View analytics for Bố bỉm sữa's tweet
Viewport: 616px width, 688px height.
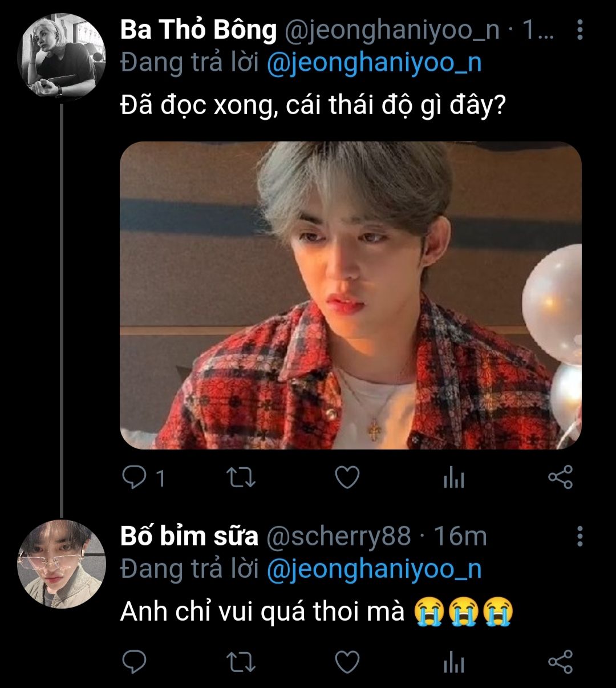tap(453, 662)
